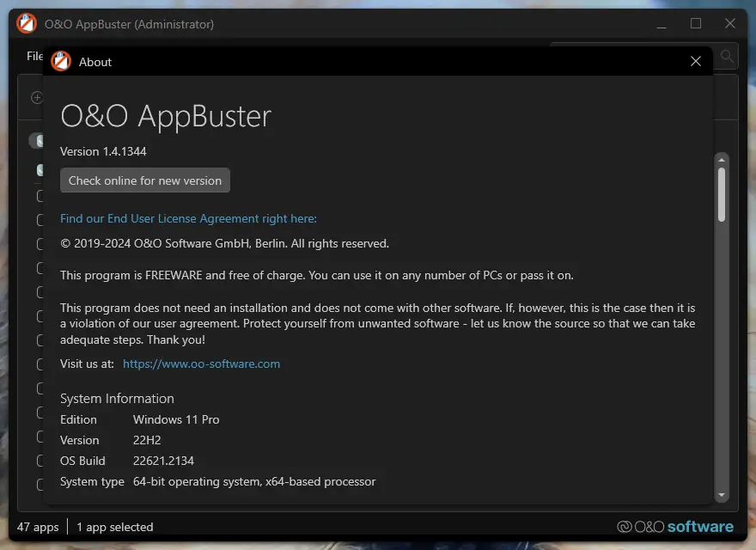Click the '22H2' version value
Image resolution: width=756 pixels, height=550 pixels.
147,440
